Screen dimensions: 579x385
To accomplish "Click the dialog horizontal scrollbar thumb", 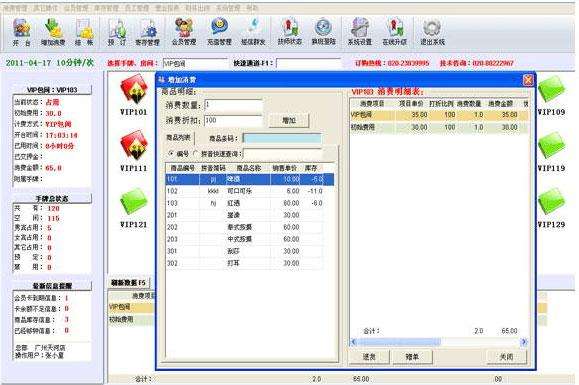I will click(398, 342).
